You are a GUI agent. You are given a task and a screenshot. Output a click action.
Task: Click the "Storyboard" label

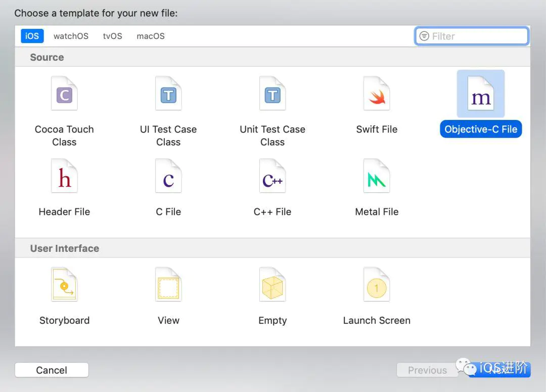pyautogui.click(x=64, y=321)
